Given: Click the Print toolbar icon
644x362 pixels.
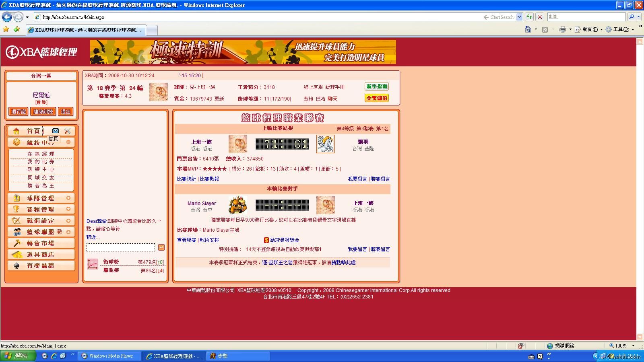Looking at the screenshot, I should coord(563,29).
